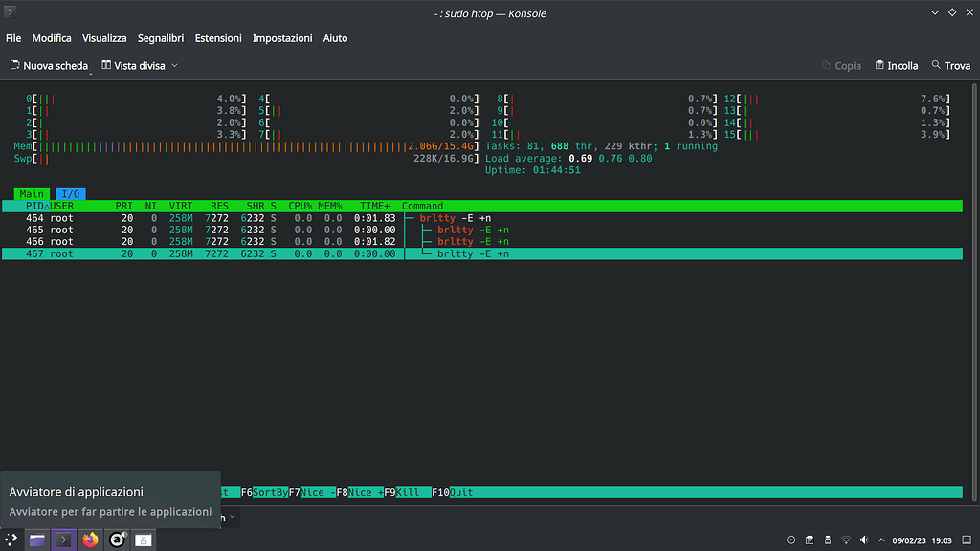Close the Konsole tab with x
The height and width of the screenshot is (551, 980).
232,517
